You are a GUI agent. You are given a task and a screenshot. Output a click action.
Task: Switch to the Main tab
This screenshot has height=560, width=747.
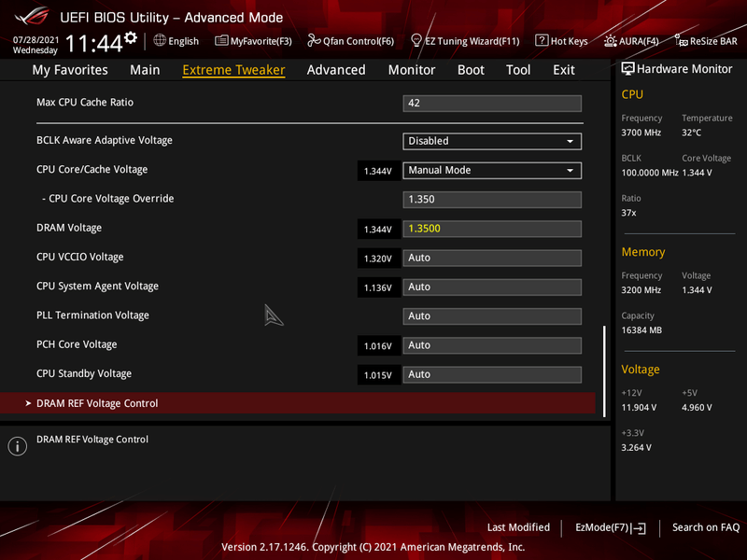[x=145, y=69]
